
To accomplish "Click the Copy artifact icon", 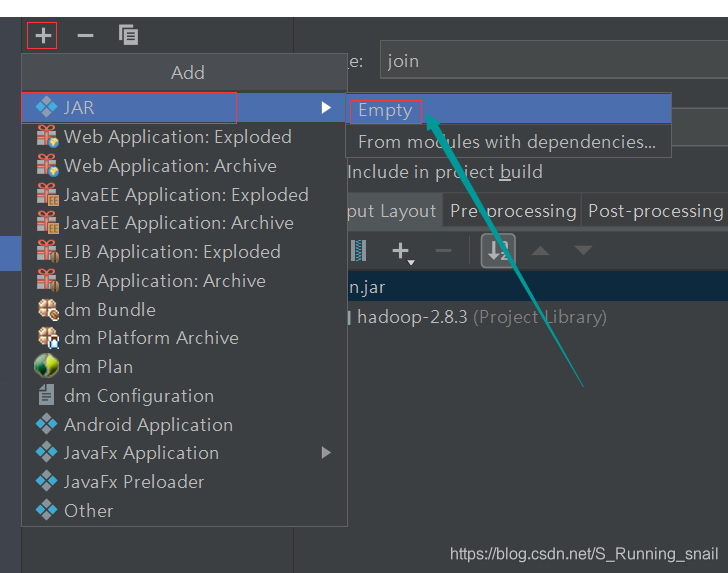I will coord(128,35).
